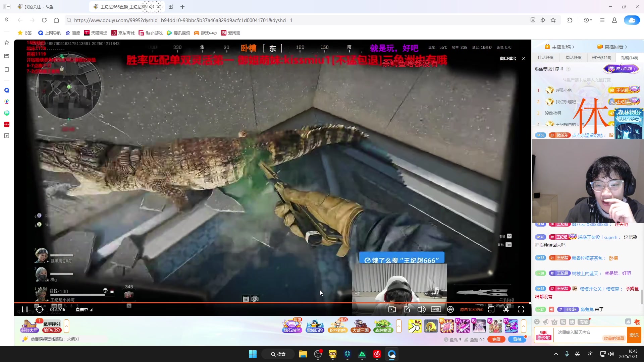Toggle web page fullscreen icon

pyautogui.click(x=506, y=309)
